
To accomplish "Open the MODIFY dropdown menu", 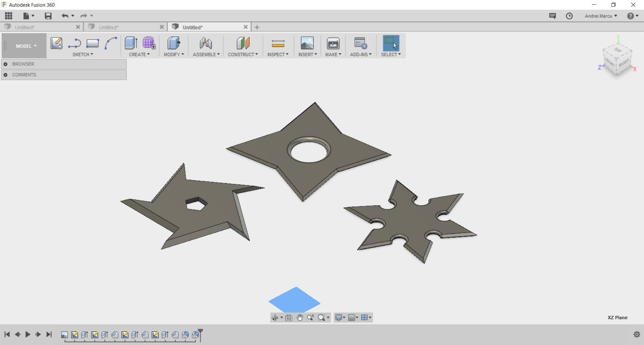I will (174, 55).
